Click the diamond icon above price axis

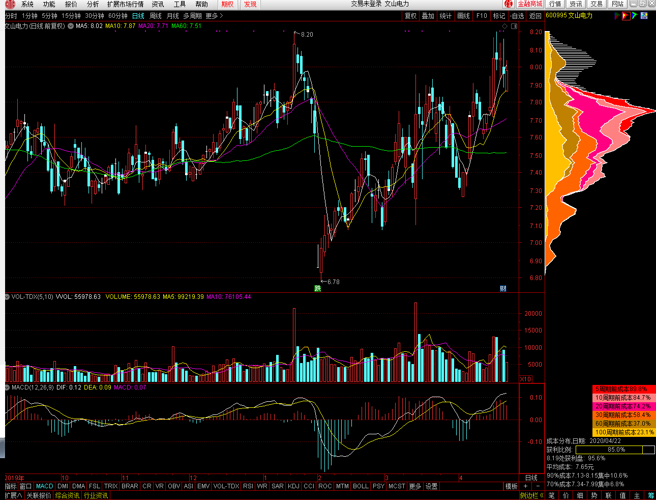click(x=505, y=26)
